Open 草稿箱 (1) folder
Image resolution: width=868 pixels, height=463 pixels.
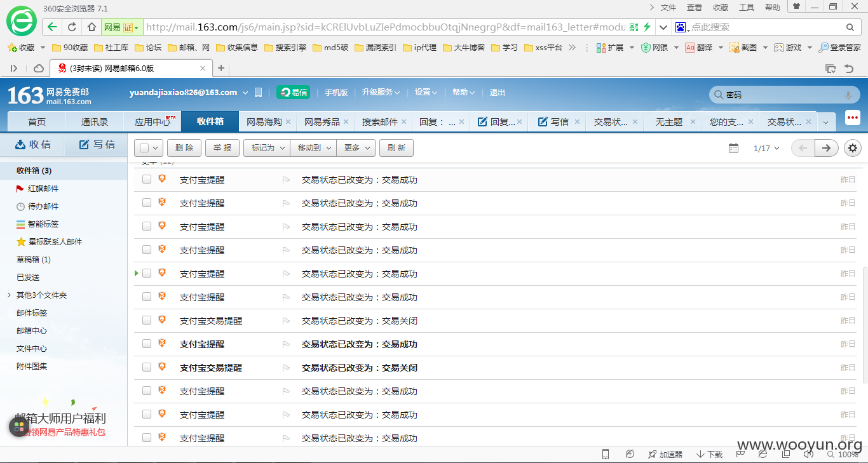pos(34,260)
